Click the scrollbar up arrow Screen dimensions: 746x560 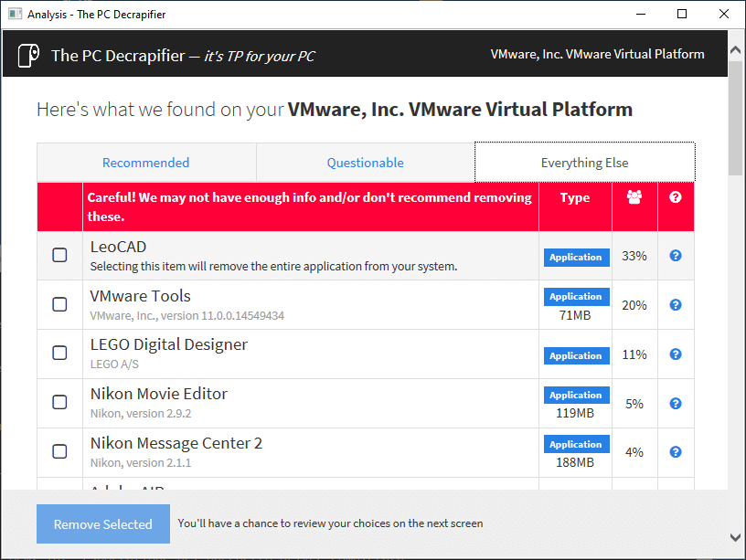735,49
